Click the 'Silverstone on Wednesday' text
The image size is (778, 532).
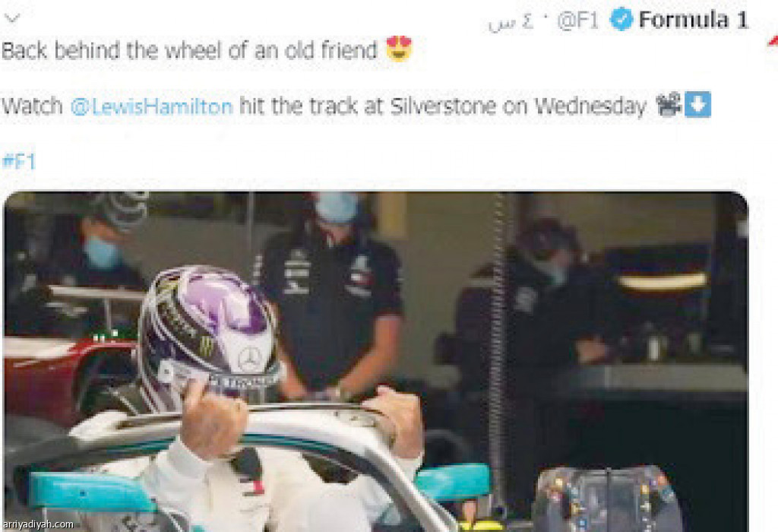(518, 106)
